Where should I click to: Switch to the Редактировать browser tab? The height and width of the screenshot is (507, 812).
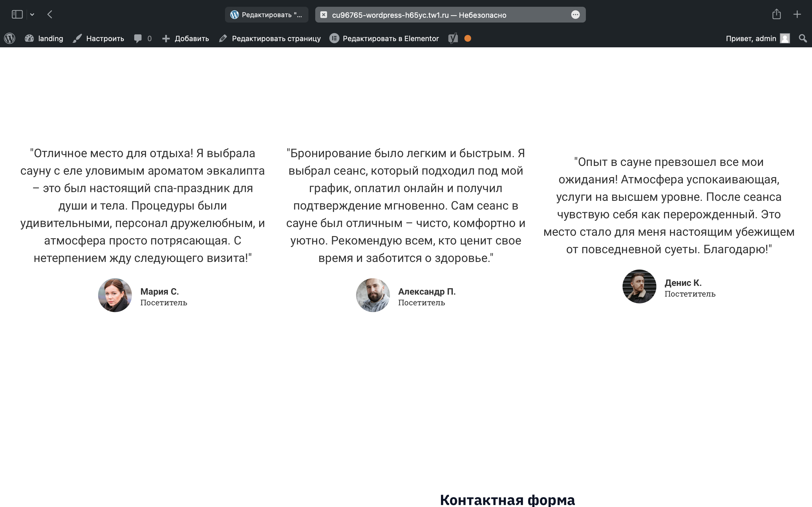click(x=266, y=15)
